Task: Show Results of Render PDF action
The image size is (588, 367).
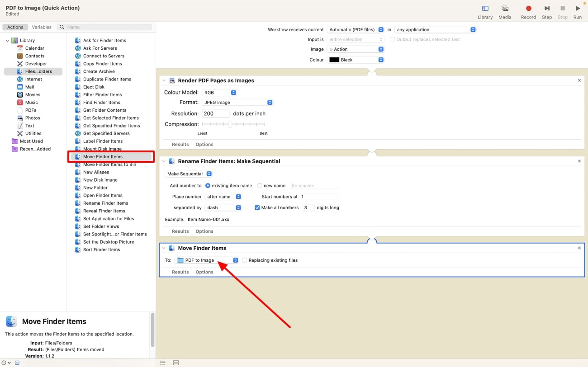Action: (180, 145)
